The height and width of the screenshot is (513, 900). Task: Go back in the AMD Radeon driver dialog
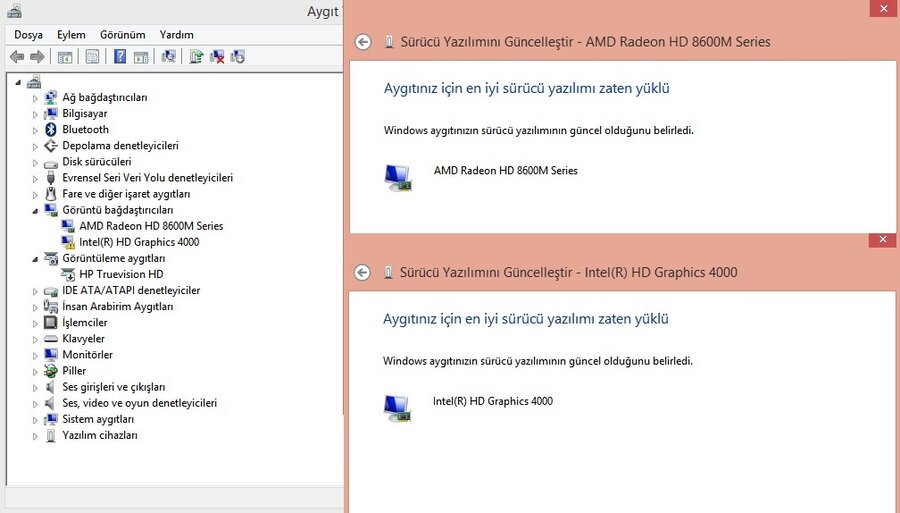(x=363, y=42)
